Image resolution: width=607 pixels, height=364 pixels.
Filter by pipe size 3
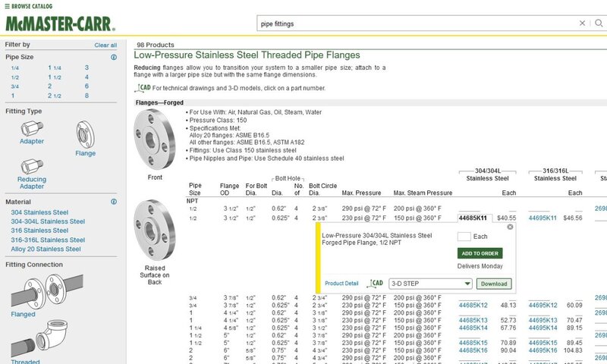[86, 67]
